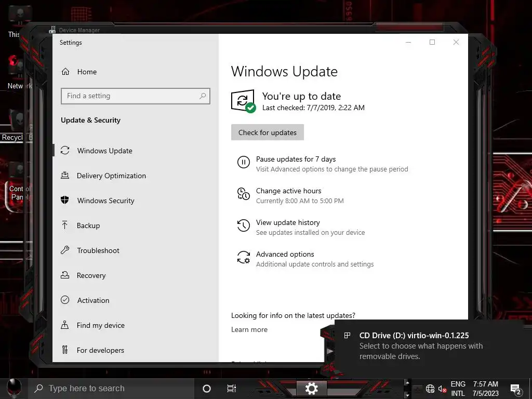Click the Alienware Start button on taskbar
This screenshot has width=532, height=399.
[14, 389]
